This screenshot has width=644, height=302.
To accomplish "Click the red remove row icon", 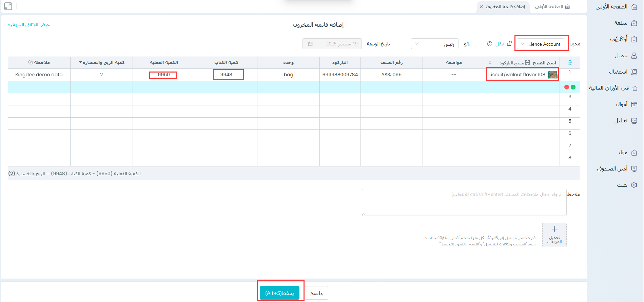I will 566,87.
